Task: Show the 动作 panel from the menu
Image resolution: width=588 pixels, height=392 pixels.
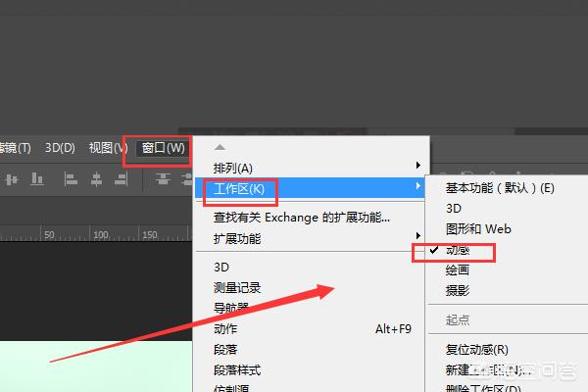Action: click(x=225, y=329)
